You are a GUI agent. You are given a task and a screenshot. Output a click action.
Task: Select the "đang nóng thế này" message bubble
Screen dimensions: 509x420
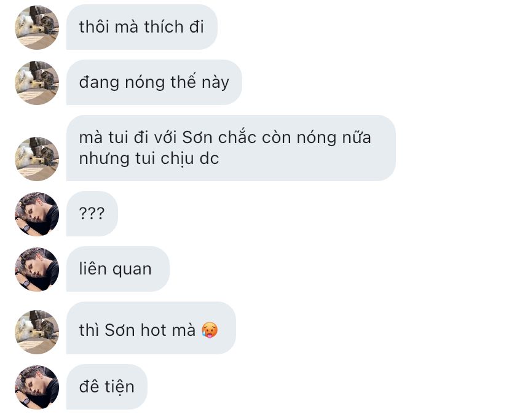tap(154, 82)
